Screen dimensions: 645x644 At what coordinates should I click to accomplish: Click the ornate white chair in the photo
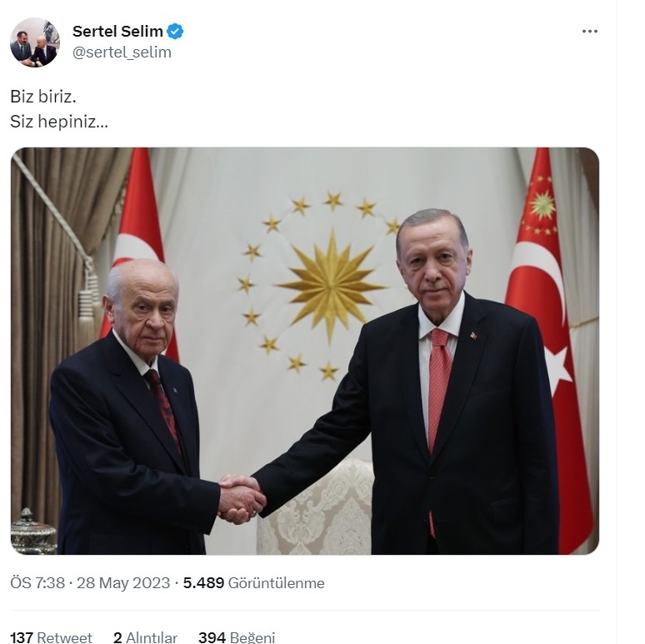click(317, 507)
